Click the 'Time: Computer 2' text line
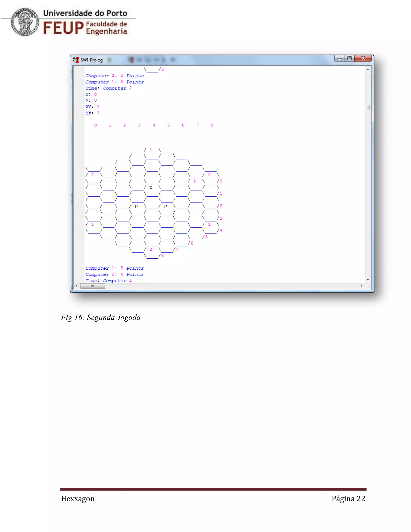The height and width of the screenshot is (532, 411). (108, 88)
